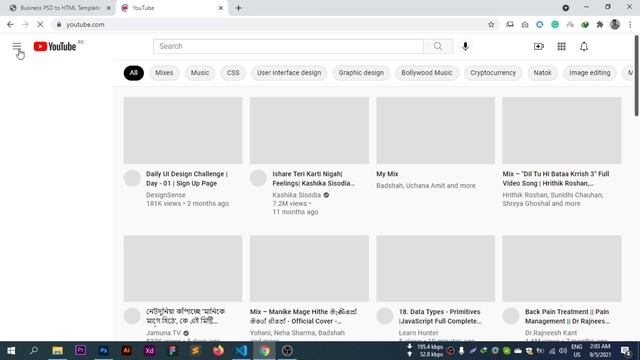Open Kashika Sisodia channel avatar
The image size is (640, 360).
click(258, 178)
